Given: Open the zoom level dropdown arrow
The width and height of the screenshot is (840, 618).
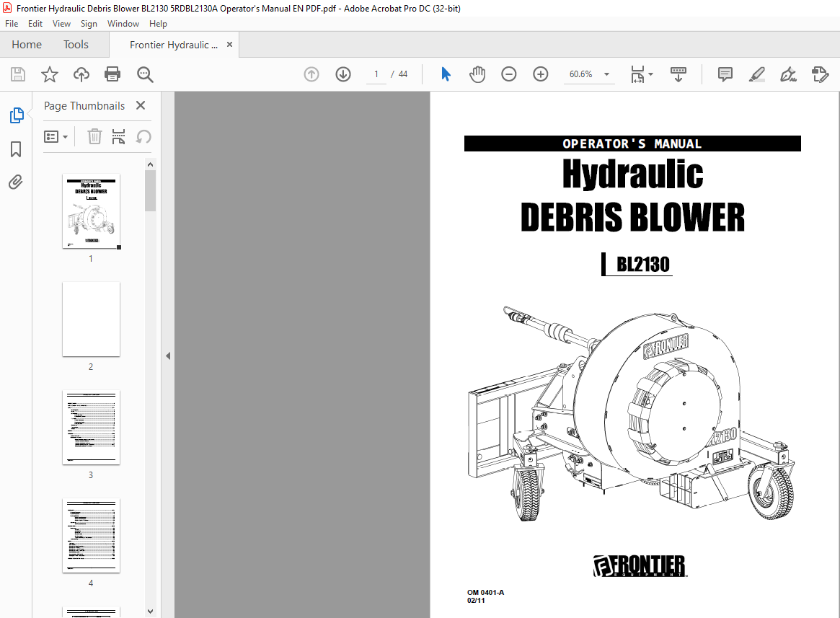Looking at the screenshot, I should (x=606, y=74).
